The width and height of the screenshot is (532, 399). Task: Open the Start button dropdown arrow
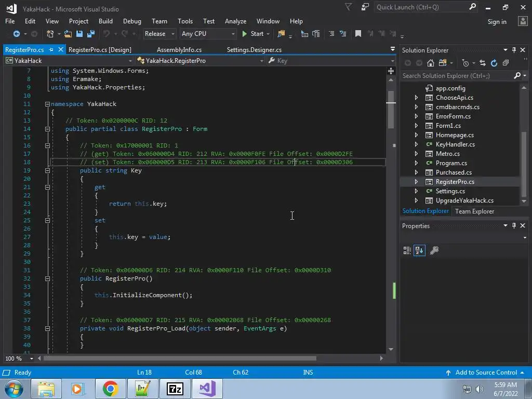point(269,34)
